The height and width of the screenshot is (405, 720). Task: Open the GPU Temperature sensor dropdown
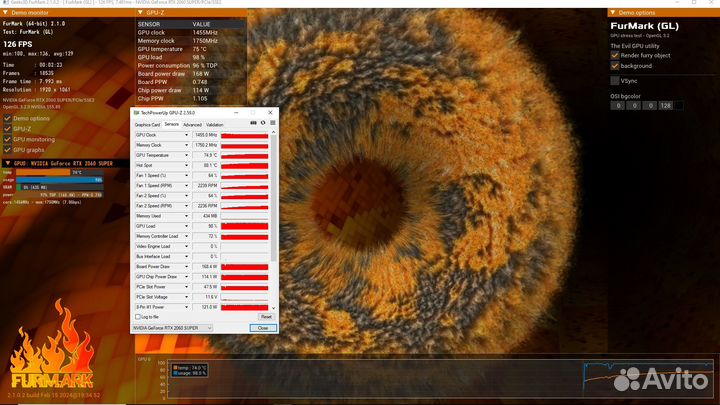[x=186, y=155]
